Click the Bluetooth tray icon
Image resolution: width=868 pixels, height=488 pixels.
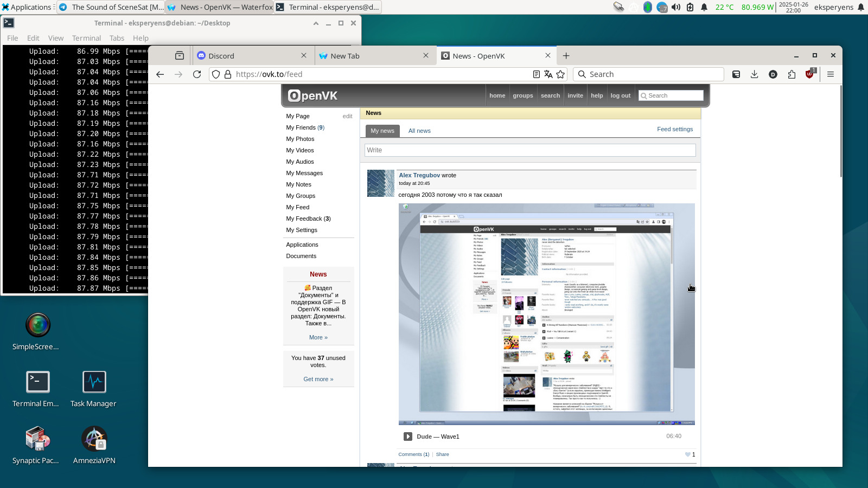point(647,7)
